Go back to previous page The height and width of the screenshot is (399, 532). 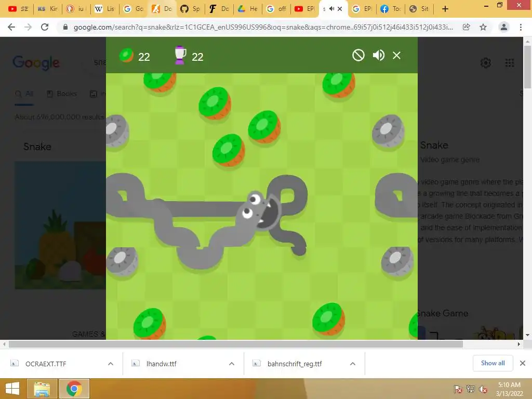point(11,27)
